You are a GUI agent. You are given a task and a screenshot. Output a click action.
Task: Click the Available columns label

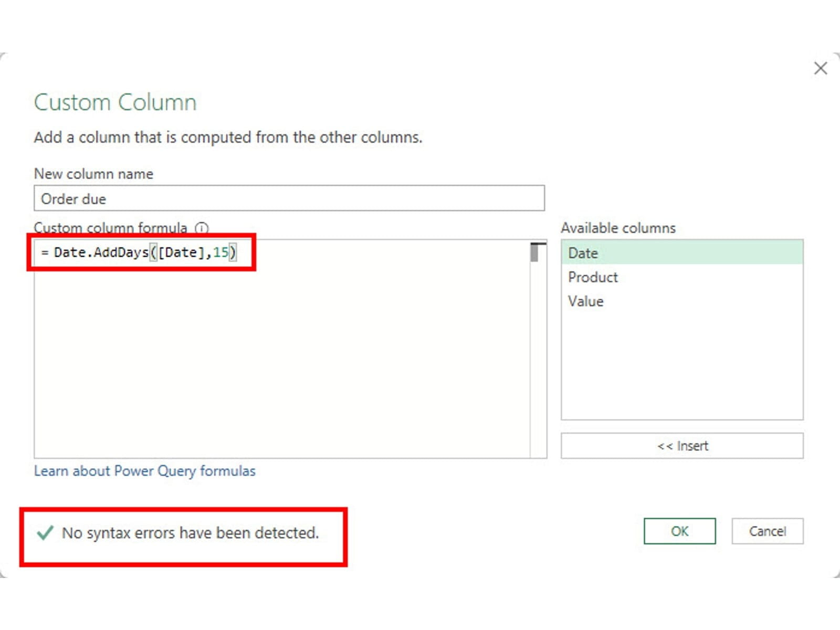[x=618, y=228]
